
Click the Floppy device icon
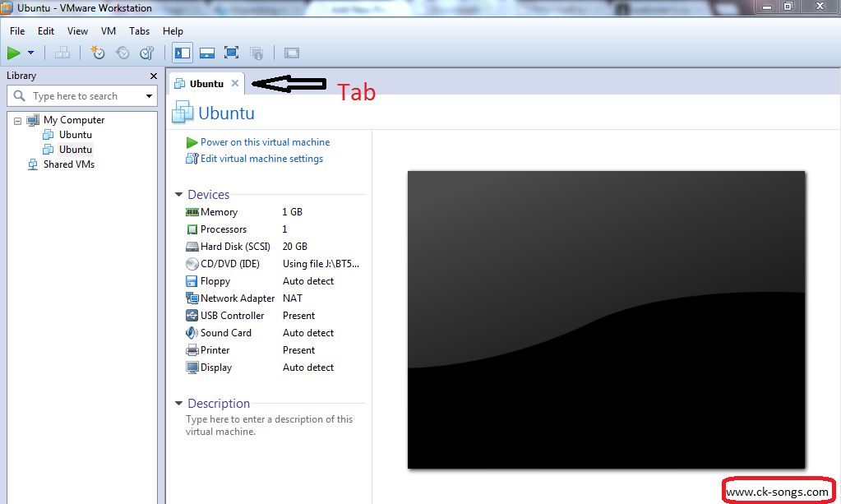coord(192,281)
